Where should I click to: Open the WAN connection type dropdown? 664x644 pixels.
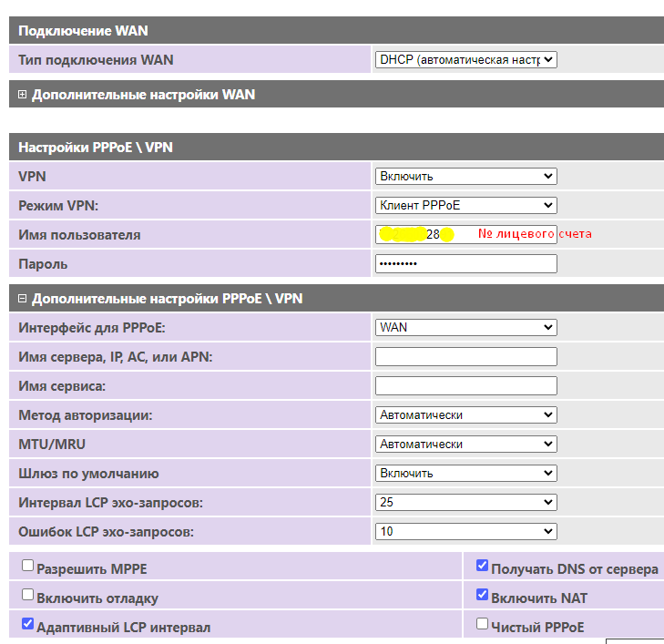pos(465,60)
